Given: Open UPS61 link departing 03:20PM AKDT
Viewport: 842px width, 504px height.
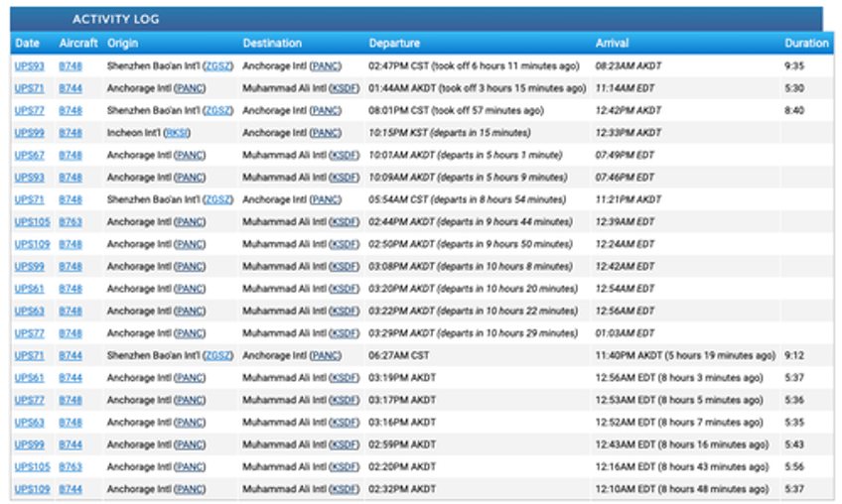Looking at the screenshot, I should coord(29,289).
